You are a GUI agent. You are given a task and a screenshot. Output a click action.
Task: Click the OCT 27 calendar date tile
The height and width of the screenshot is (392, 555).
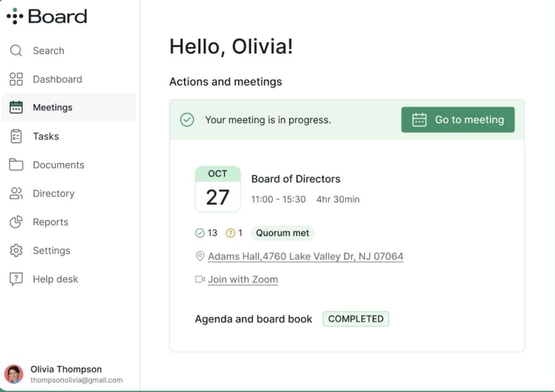[218, 189]
